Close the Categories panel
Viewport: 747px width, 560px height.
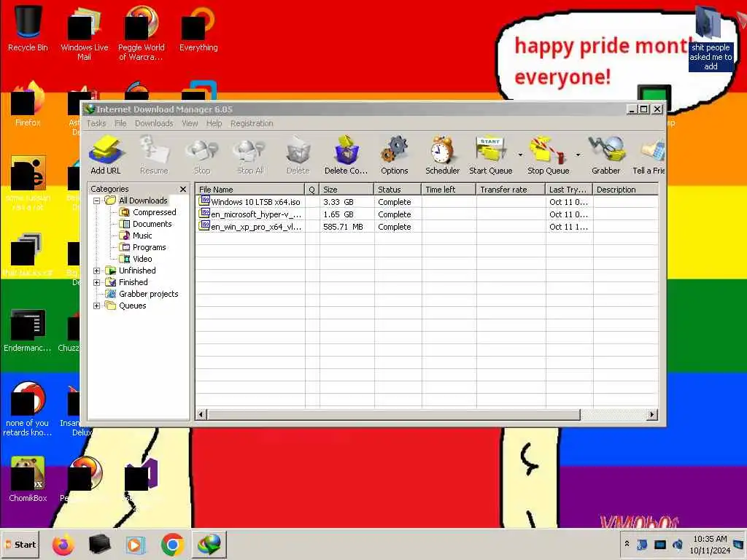pos(183,189)
